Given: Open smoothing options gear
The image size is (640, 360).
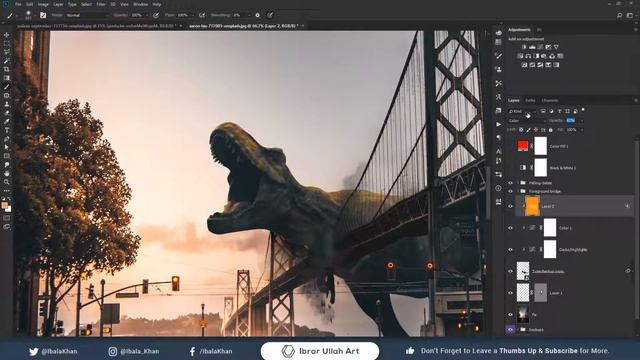Looking at the screenshot, I should pos(258,15).
